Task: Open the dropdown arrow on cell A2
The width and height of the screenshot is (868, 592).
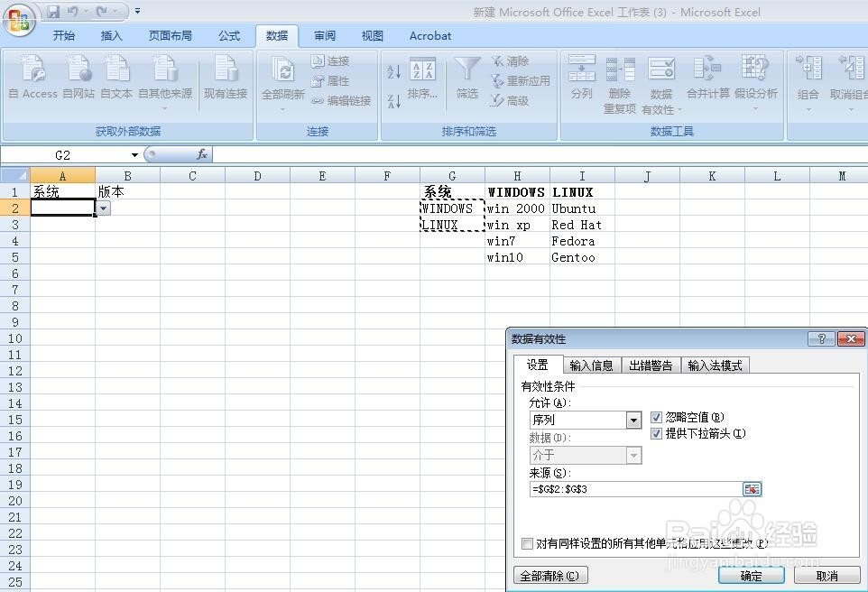Action: tap(103, 208)
